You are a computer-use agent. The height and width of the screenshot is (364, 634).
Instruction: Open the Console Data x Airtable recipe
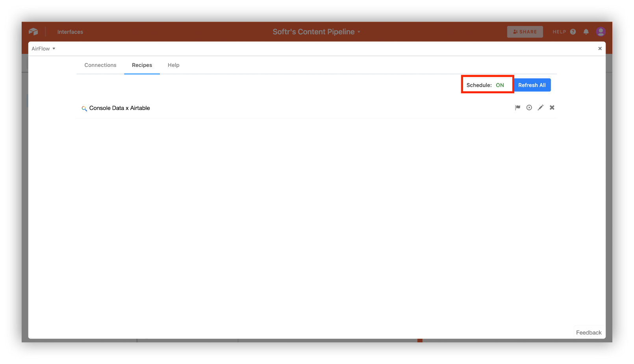pos(119,108)
